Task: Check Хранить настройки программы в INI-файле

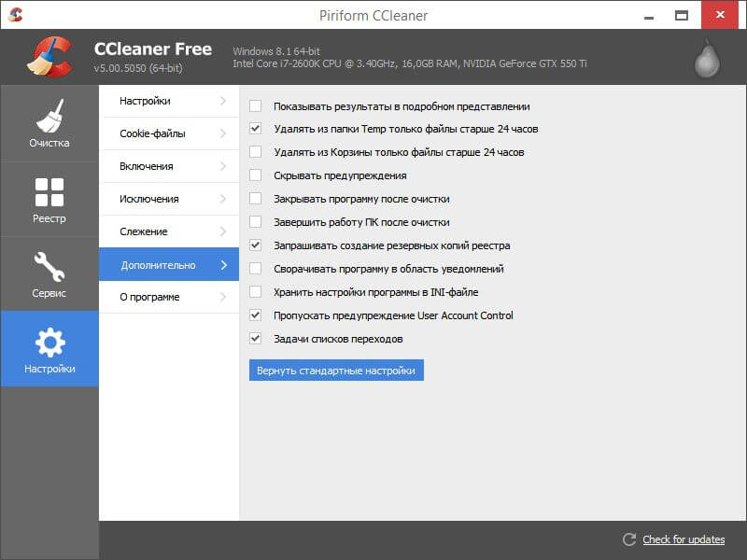Action: pyautogui.click(x=255, y=292)
